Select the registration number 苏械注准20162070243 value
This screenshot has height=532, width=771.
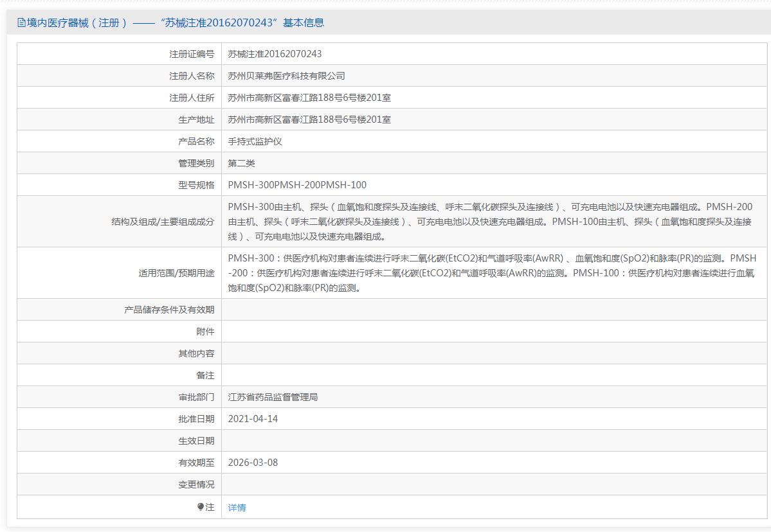pos(275,54)
